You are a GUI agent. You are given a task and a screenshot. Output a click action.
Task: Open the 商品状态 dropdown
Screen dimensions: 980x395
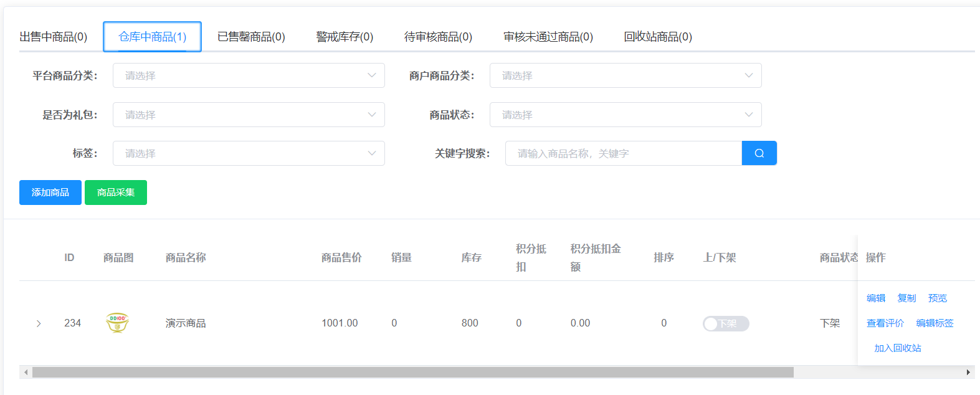(625, 115)
